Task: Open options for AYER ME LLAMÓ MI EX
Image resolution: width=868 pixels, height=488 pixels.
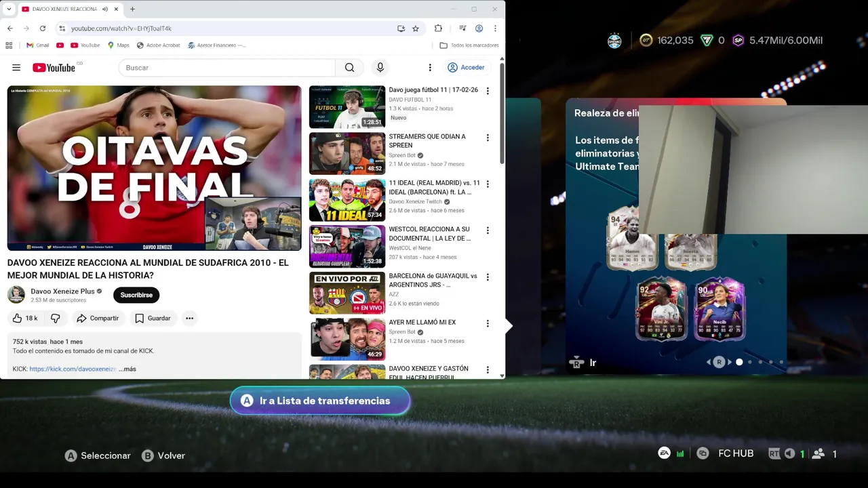Action: pos(487,324)
